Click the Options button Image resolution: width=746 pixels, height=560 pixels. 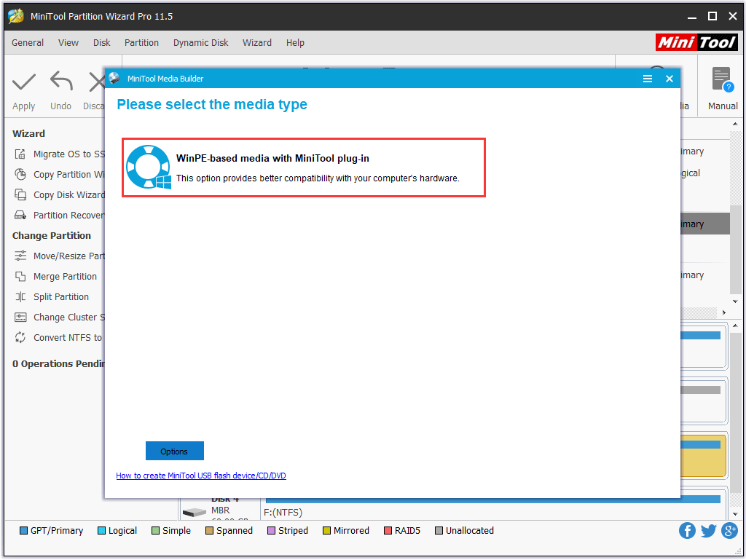pyautogui.click(x=175, y=451)
